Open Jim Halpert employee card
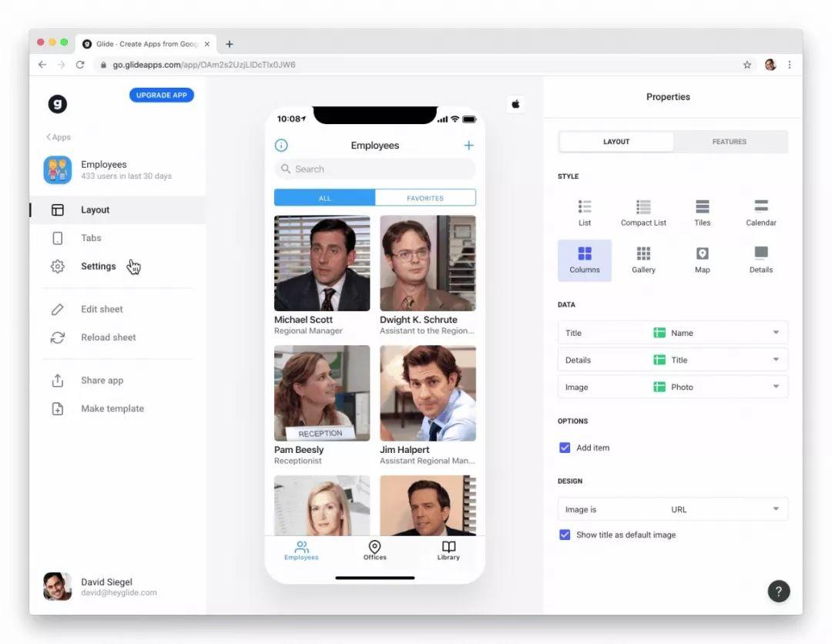The image size is (832, 644). click(427, 406)
